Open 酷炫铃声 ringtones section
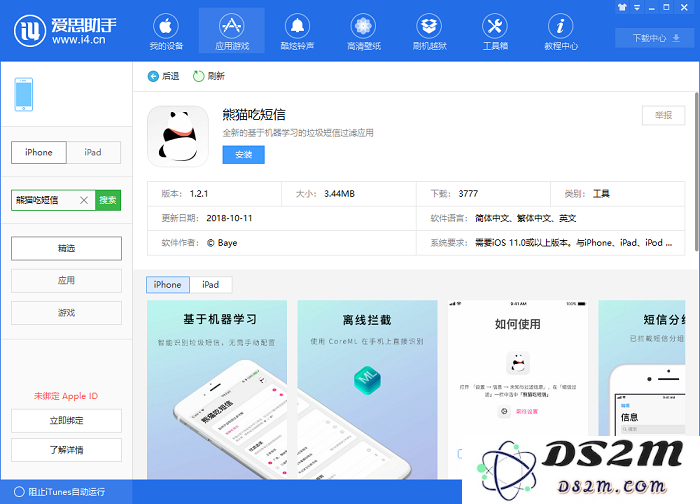Image resolution: width=700 pixels, height=504 pixels. [297, 31]
